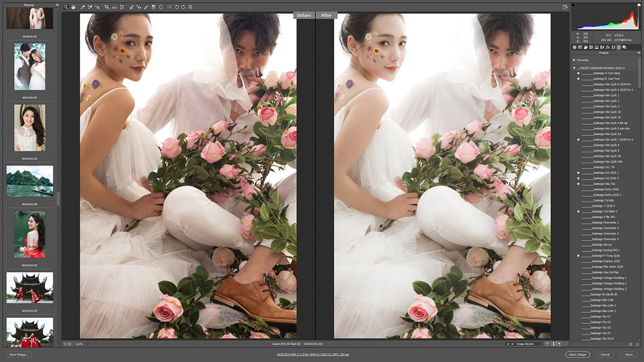Click the trash delete icon
Screen dimensions: 644x362
[x=190, y=7]
